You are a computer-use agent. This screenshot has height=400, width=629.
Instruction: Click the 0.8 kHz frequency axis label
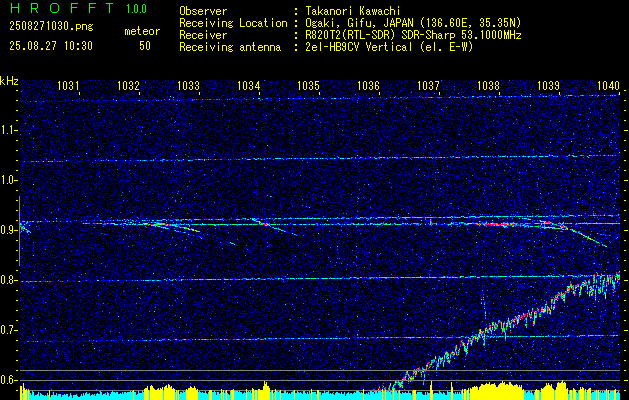tap(8, 280)
